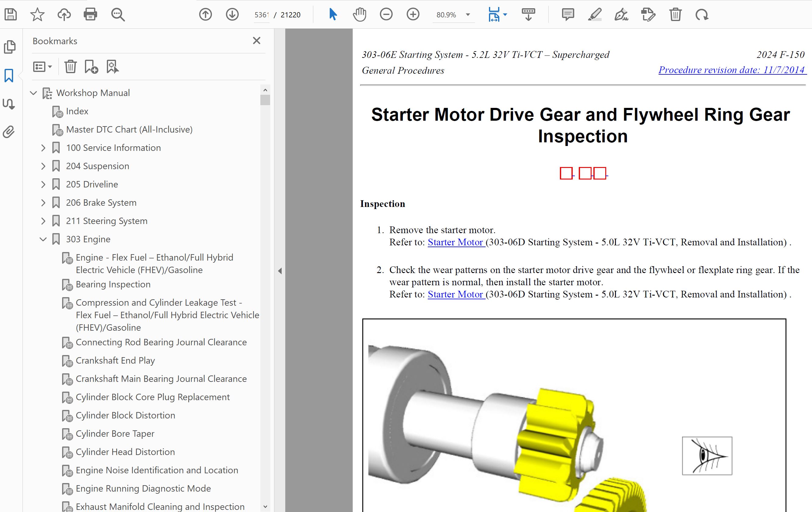Viewport: 812px width, 512px height.
Task: Collapse the 303 Engine bookmark
Action: (43, 239)
